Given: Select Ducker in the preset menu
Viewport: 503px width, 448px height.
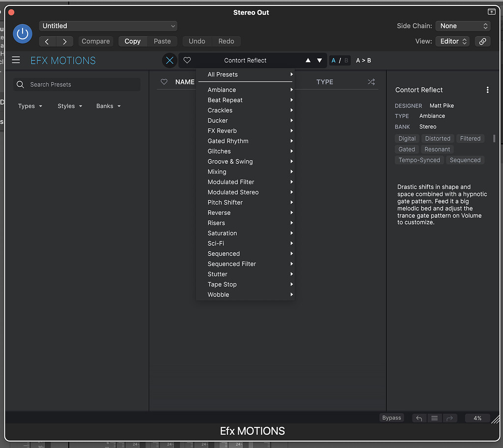Looking at the screenshot, I should tap(246, 121).
